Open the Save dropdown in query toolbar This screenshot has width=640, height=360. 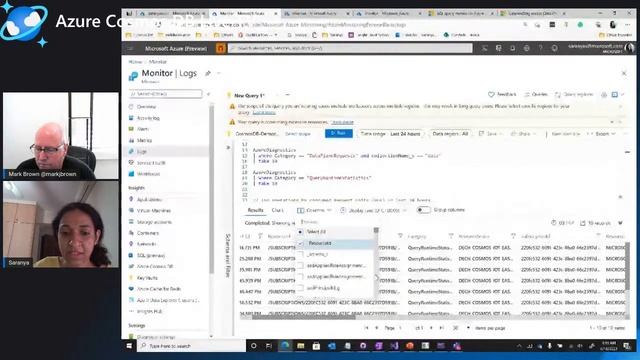pyautogui.click(x=491, y=133)
